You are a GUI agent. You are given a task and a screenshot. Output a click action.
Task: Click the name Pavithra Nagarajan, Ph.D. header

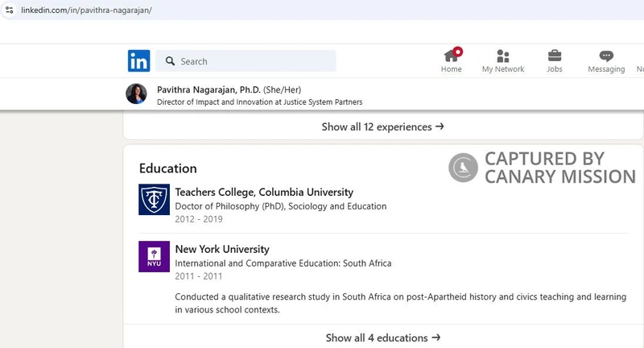pyautogui.click(x=208, y=89)
